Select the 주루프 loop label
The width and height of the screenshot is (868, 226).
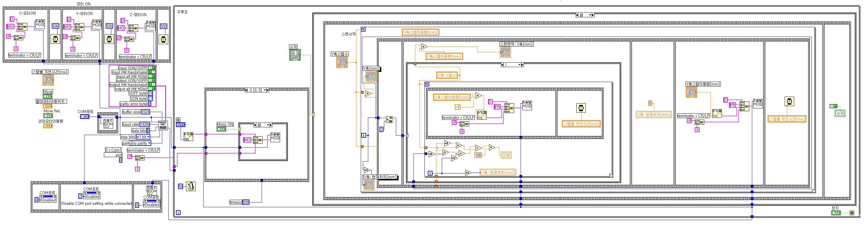(182, 12)
